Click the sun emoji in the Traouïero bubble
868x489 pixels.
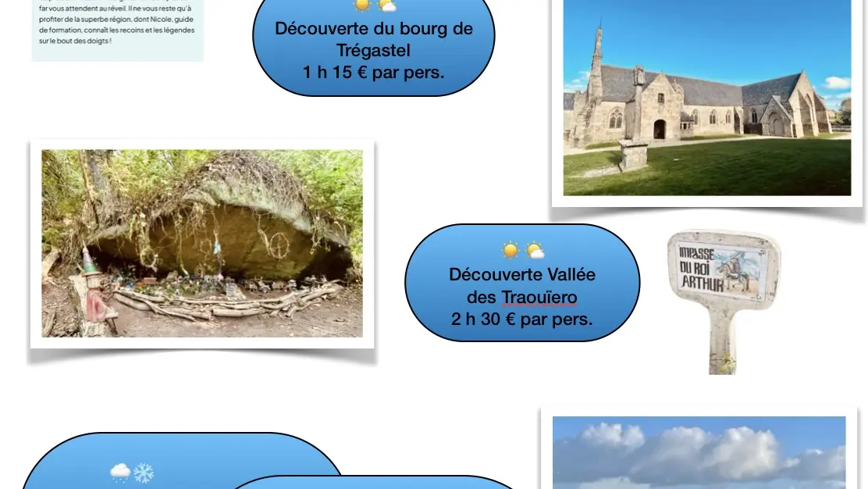click(x=509, y=252)
